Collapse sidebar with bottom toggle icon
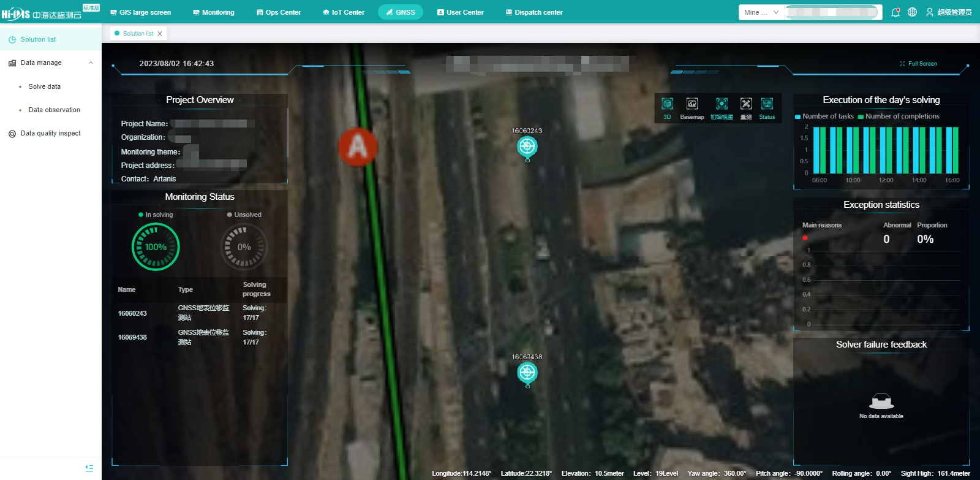 (x=89, y=468)
